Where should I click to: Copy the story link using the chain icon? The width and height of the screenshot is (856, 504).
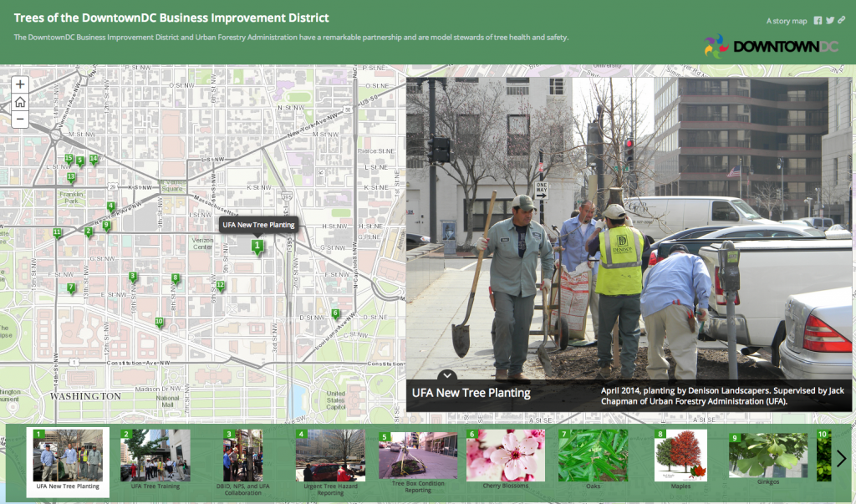tap(843, 20)
